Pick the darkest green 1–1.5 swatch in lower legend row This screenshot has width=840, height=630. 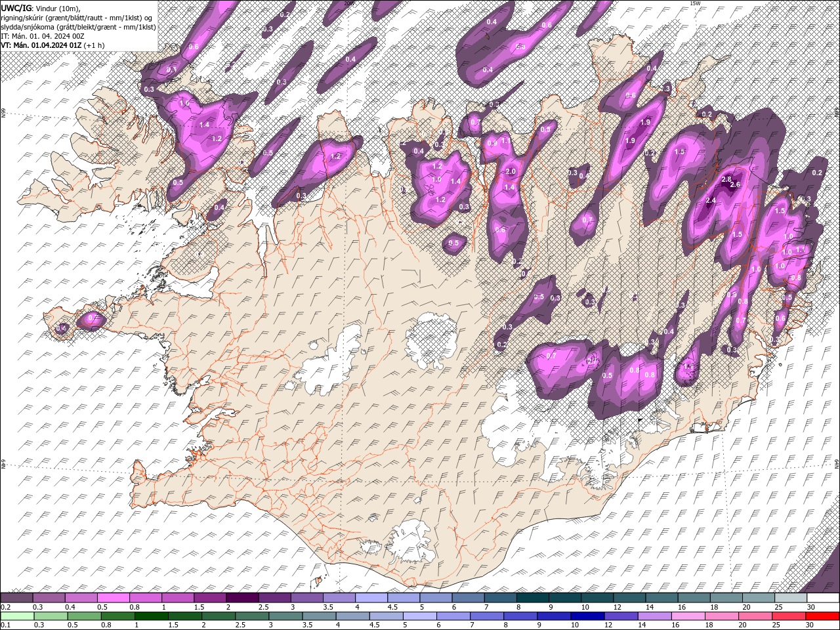151,616
